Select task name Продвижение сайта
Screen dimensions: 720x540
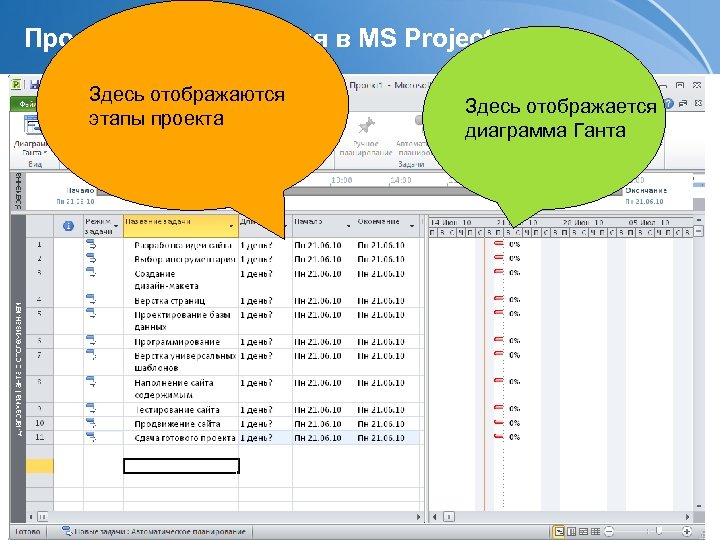(x=177, y=424)
